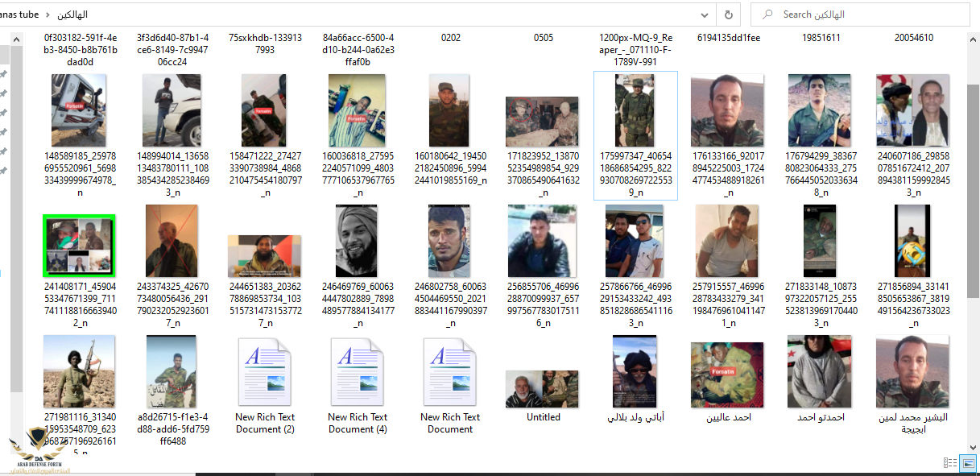The image size is (980, 476).
Task: Click the first pin icon in the navigation pane
Action: coord(4,74)
